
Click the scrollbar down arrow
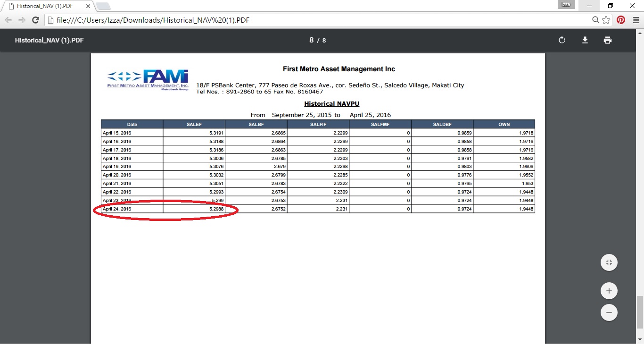click(640, 339)
